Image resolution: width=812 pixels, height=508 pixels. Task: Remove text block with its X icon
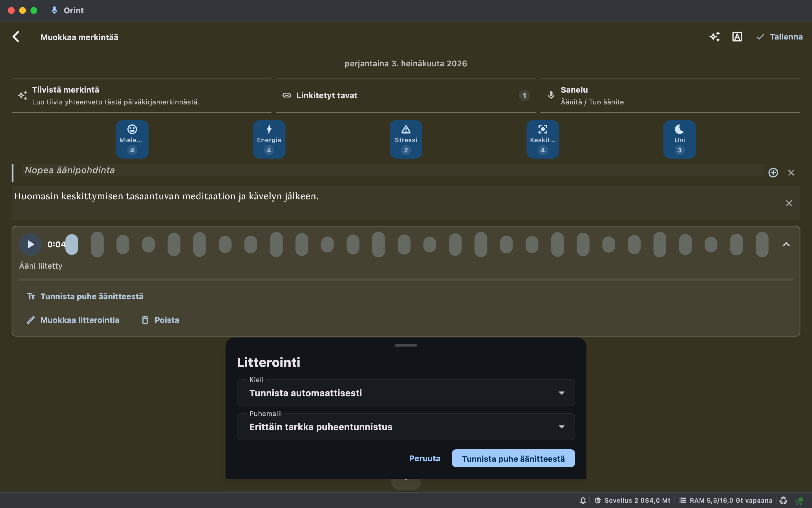pos(789,203)
